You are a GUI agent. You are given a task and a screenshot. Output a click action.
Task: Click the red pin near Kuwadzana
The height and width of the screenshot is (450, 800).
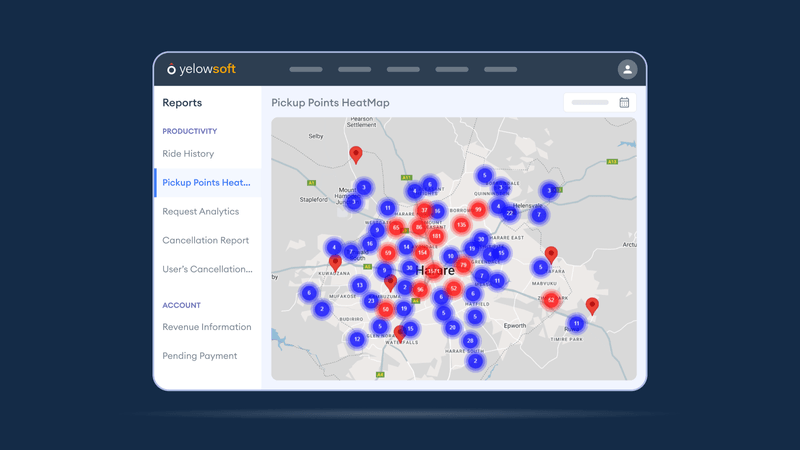point(335,263)
